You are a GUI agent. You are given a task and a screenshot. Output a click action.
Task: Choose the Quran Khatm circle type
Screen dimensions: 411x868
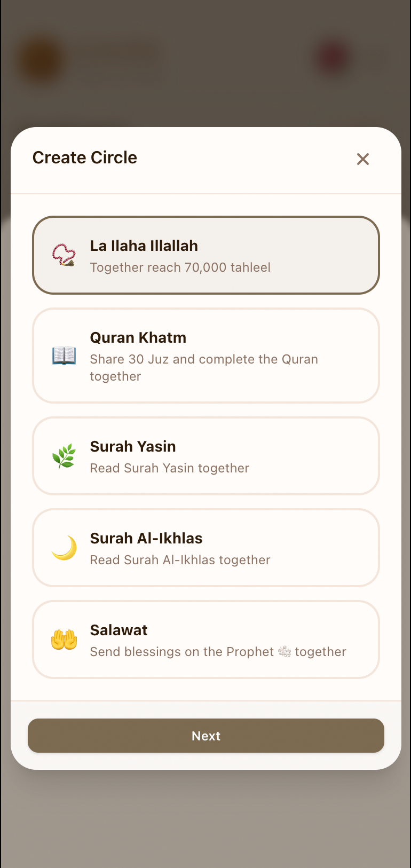coord(206,356)
